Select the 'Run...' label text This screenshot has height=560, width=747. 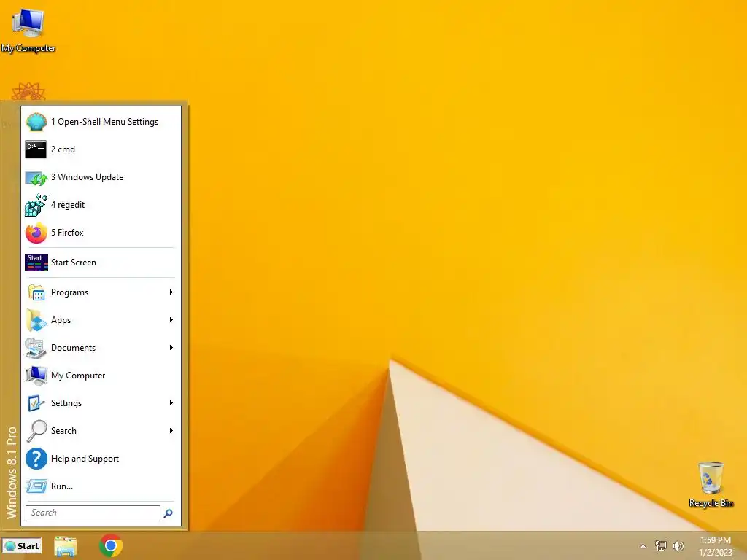coord(62,486)
